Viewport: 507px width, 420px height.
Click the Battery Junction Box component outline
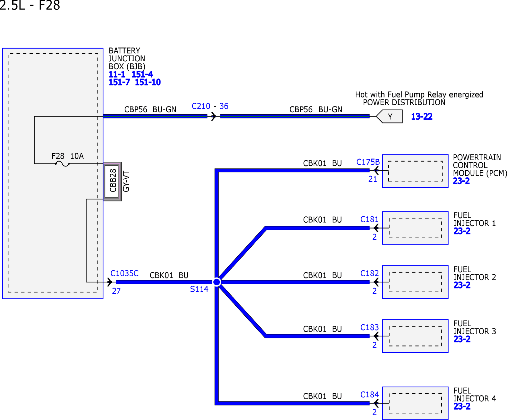click(x=53, y=173)
